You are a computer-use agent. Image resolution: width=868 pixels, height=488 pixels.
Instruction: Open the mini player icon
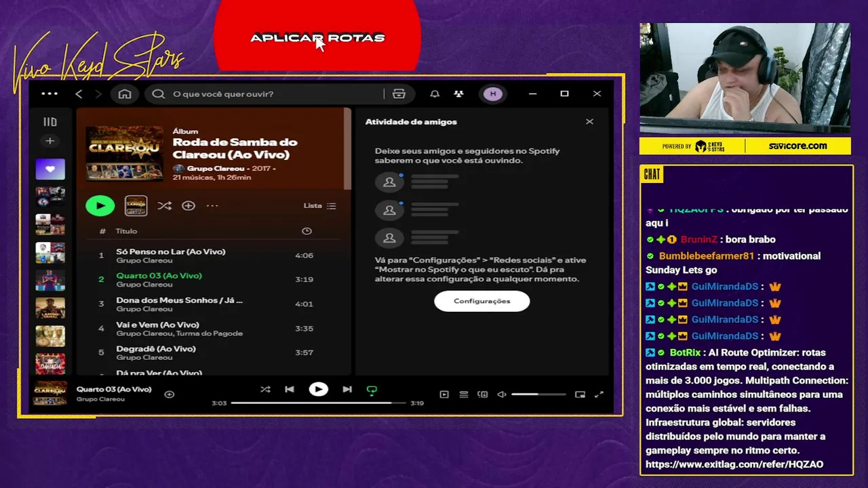580,394
